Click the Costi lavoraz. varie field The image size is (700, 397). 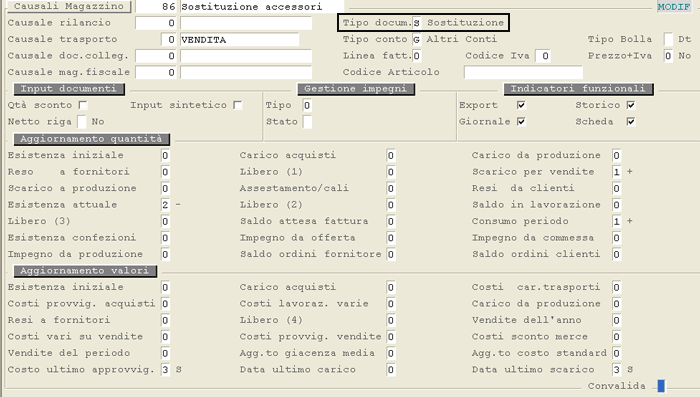(x=391, y=304)
